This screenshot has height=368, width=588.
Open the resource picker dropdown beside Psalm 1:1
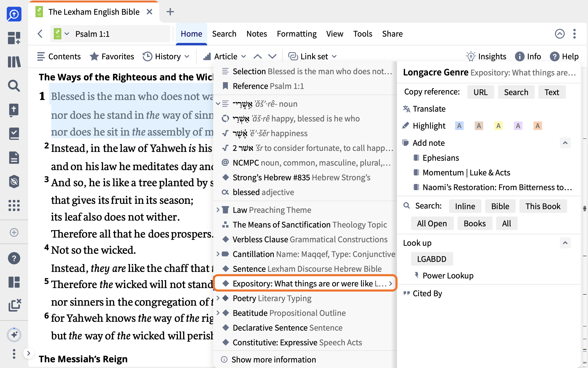point(62,34)
